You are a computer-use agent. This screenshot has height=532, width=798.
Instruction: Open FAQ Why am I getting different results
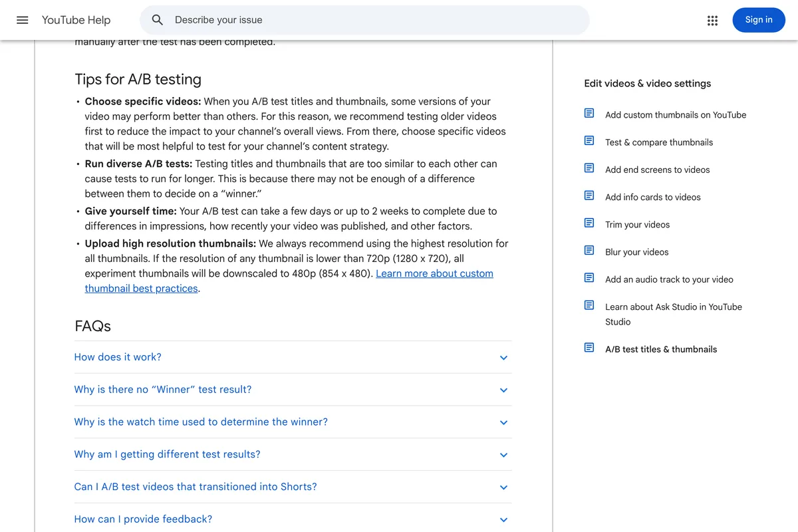pos(293,455)
